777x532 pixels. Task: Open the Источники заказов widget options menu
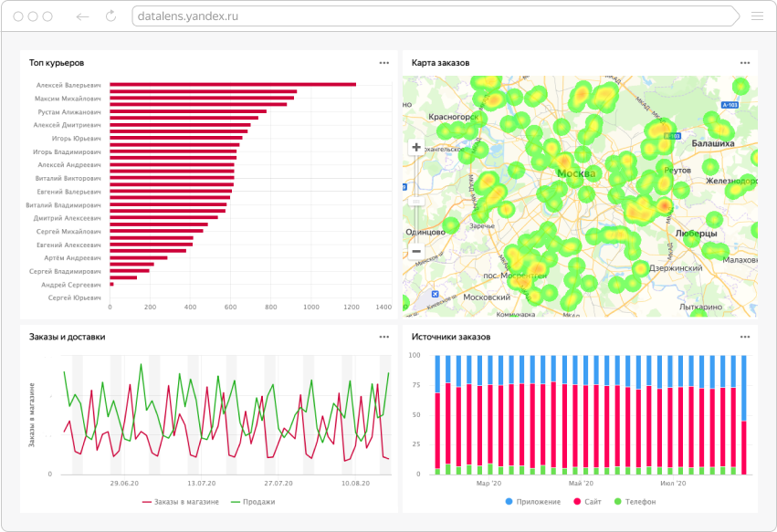[743, 337]
